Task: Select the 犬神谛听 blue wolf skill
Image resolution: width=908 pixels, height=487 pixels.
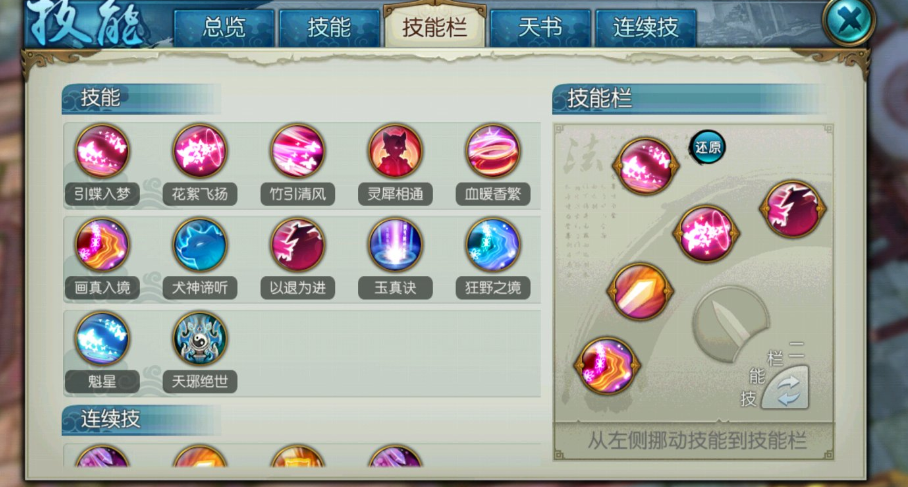Action: click(x=200, y=245)
